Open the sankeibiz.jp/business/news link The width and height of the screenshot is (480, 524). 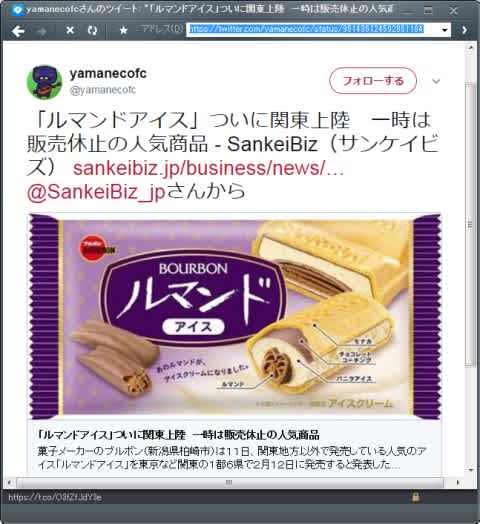pyautogui.click(x=209, y=168)
